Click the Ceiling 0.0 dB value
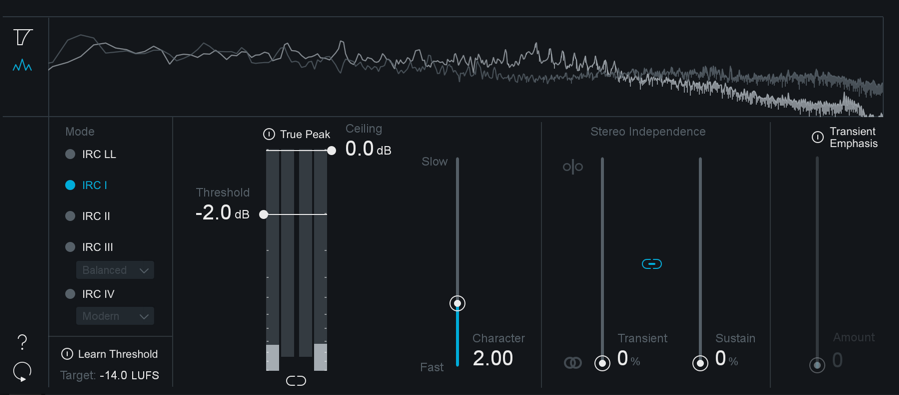Image resolution: width=899 pixels, height=395 pixels. (368, 149)
